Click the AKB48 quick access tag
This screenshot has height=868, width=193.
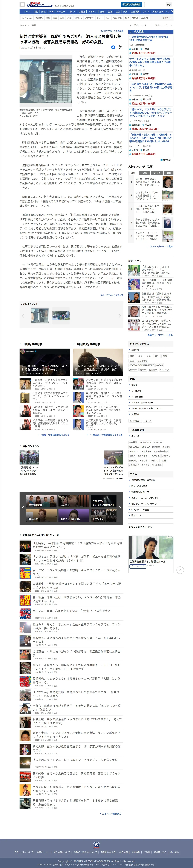tap(160, 365)
